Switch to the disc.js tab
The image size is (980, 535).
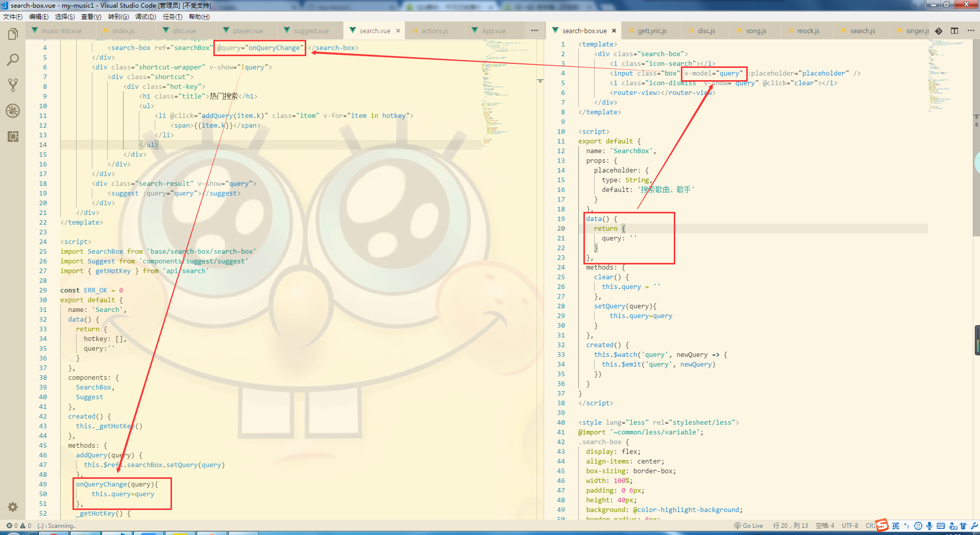tap(706, 31)
